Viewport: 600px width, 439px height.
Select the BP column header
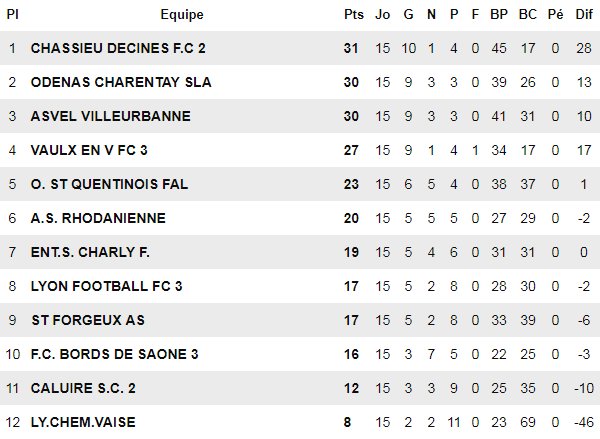click(x=499, y=14)
